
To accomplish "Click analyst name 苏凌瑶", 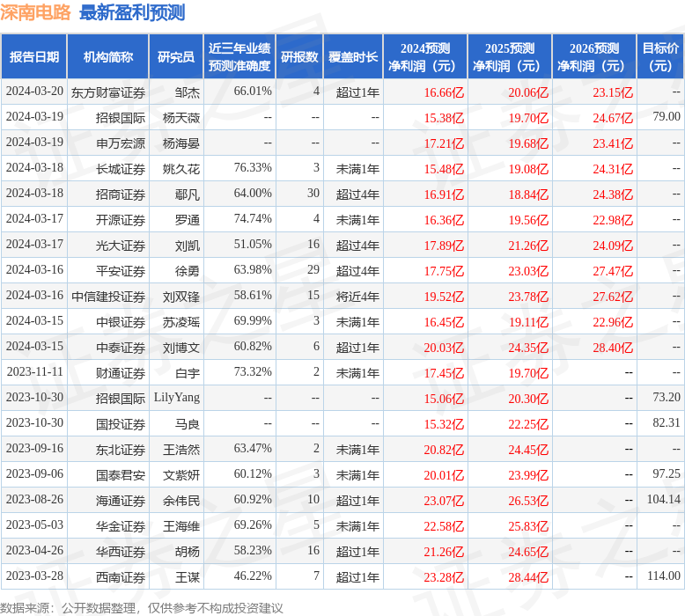I will pyautogui.click(x=181, y=322).
